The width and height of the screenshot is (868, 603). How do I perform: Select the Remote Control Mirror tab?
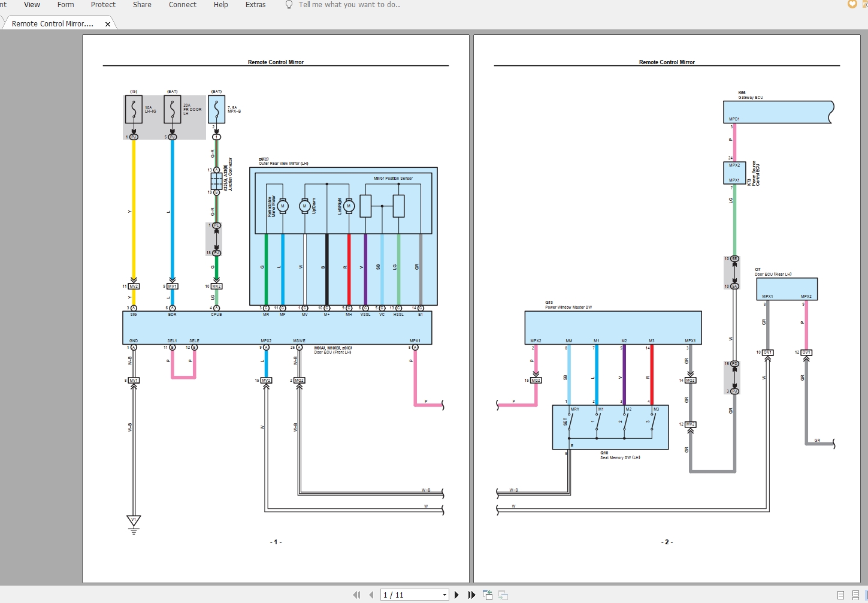tap(54, 23)
